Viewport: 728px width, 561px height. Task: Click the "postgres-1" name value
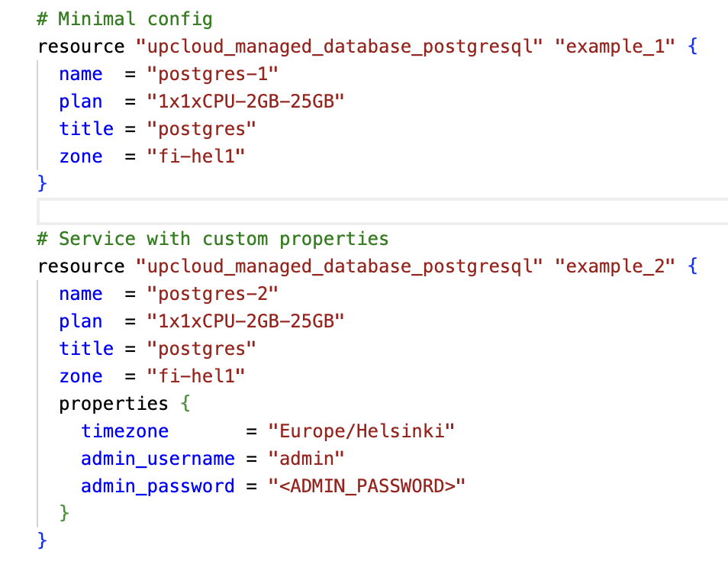point(213,74)
